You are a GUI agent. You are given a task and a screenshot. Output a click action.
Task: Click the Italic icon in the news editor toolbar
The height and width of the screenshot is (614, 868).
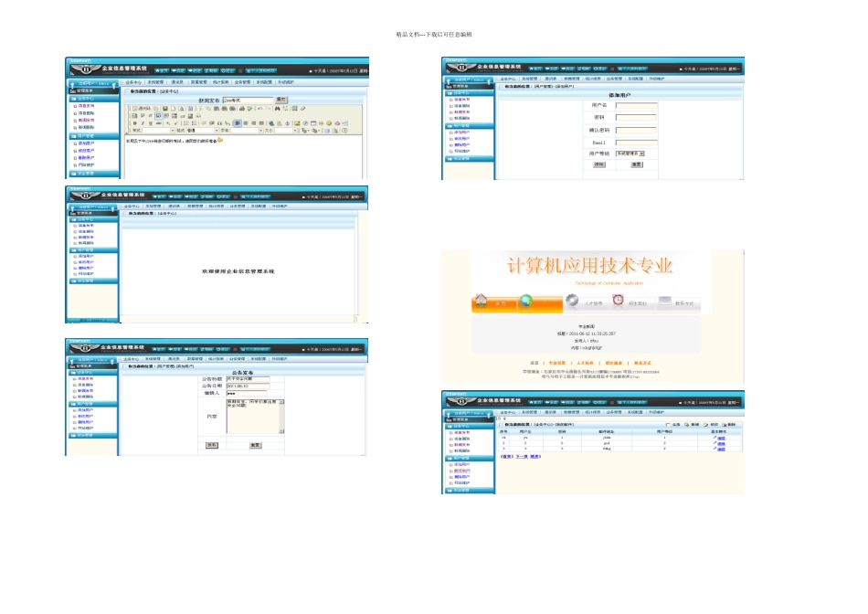click(x=143, y=123)
